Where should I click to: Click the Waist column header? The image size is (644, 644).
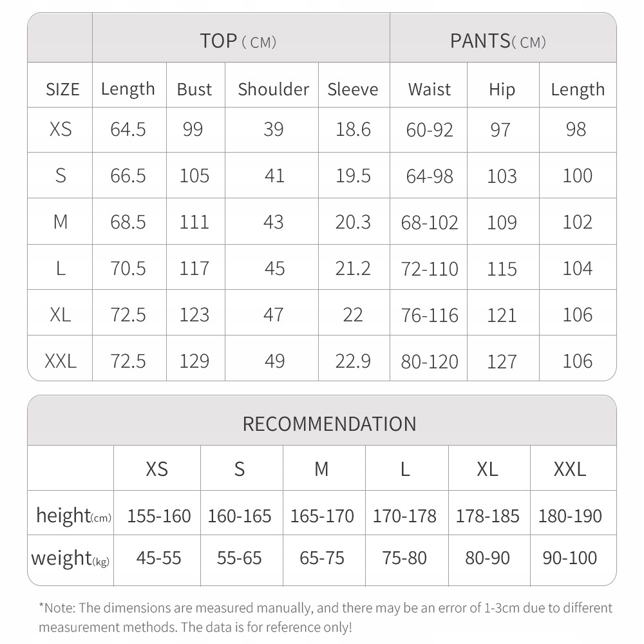pos(430,89)
